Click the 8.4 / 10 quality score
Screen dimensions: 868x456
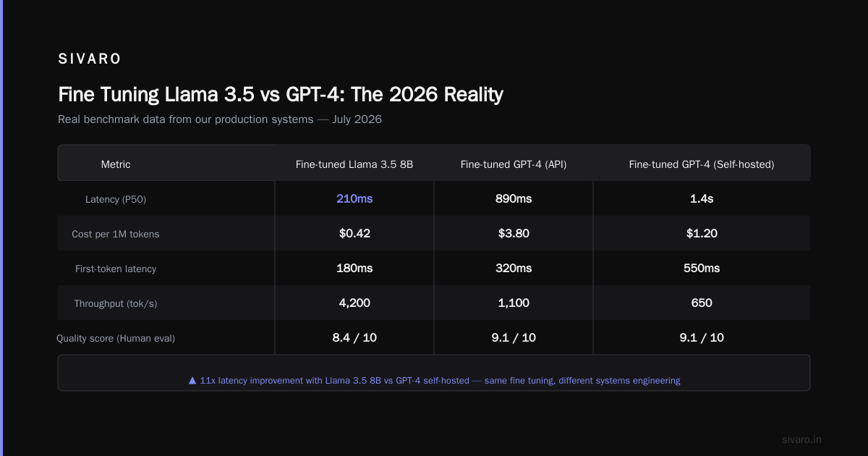(354, 337)
